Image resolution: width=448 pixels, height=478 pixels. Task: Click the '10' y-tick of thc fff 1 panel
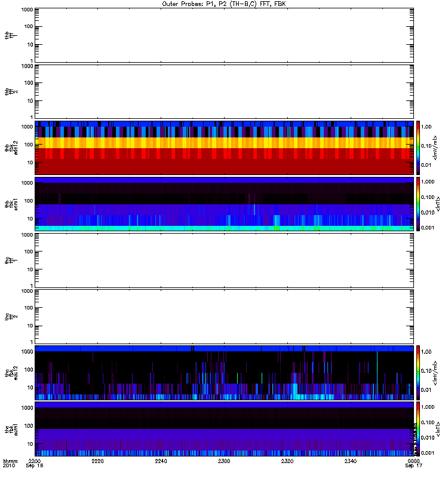(30, 270)
